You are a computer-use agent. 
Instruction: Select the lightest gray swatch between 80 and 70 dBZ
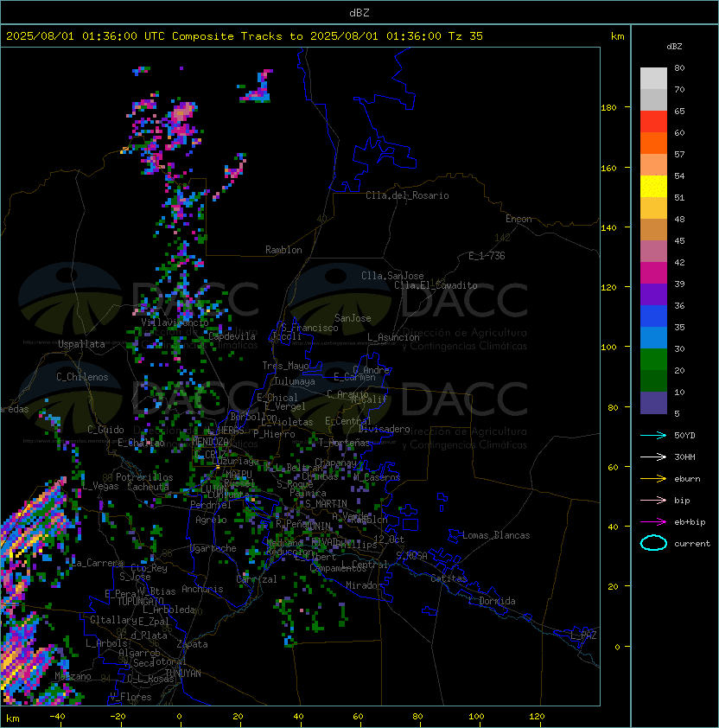click(653, 79)
